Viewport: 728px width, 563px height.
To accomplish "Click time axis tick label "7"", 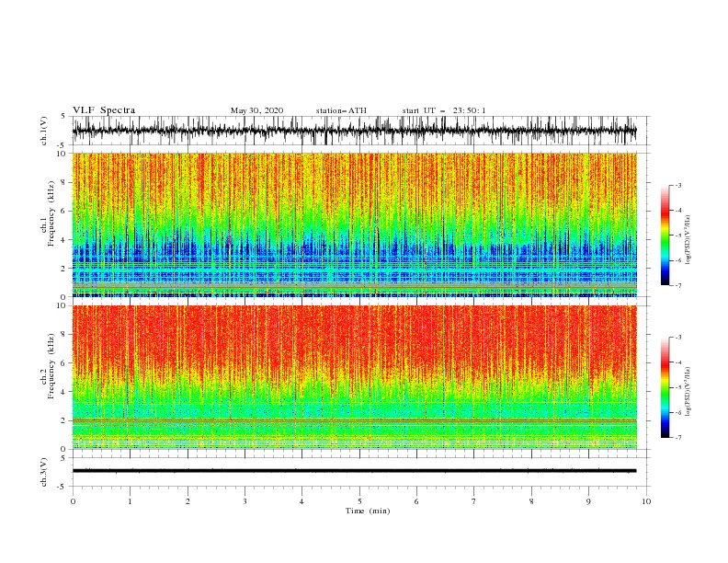I will (474, 501).
